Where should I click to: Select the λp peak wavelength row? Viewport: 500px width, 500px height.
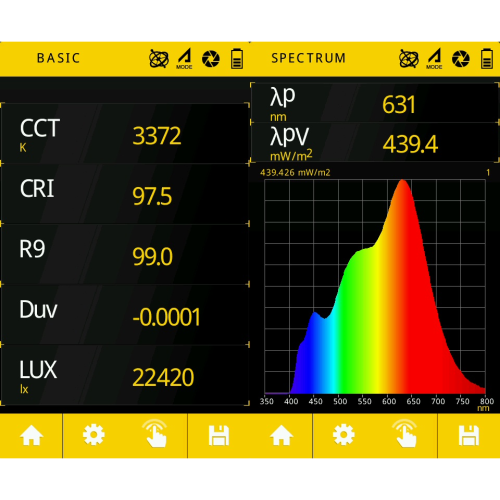375,103
